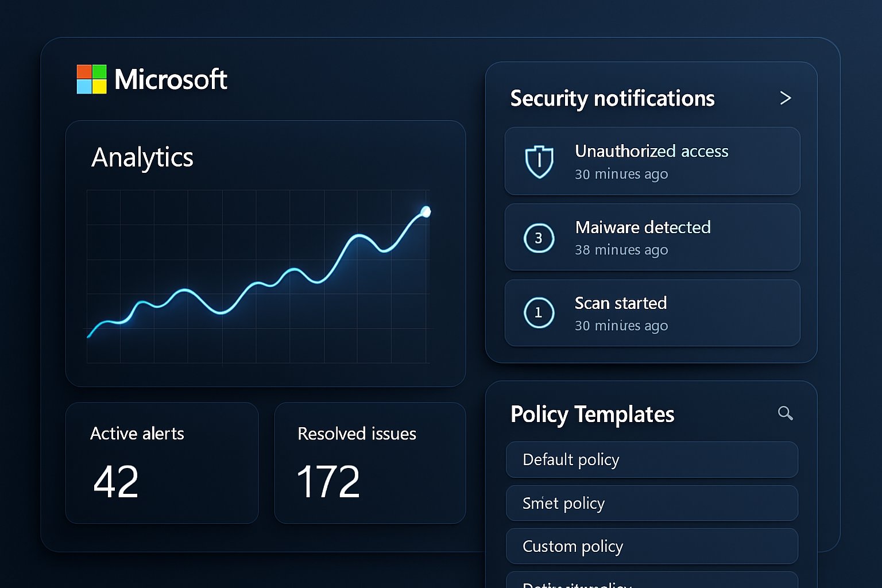Open the Unauthorized access notification
This screenshot has width=882, height=588.
[x=652, y=161]
